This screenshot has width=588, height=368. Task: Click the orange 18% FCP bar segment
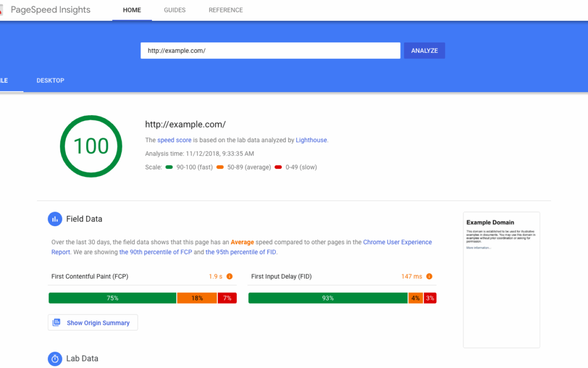pos(197,298)
